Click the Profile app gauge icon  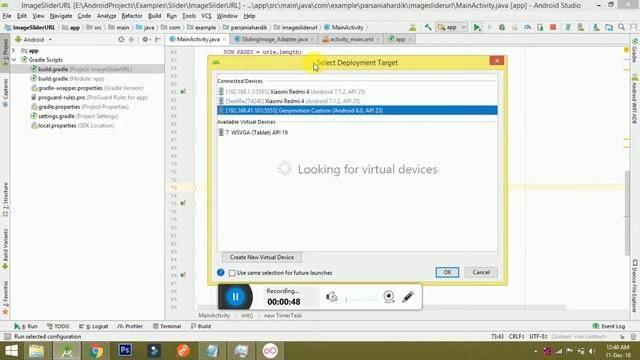click(x=527, y=27)
